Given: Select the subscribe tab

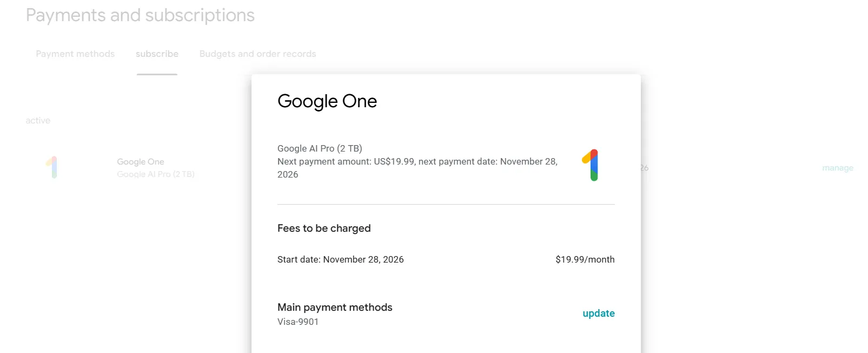Looking at the screenshot, I should 157,54.
